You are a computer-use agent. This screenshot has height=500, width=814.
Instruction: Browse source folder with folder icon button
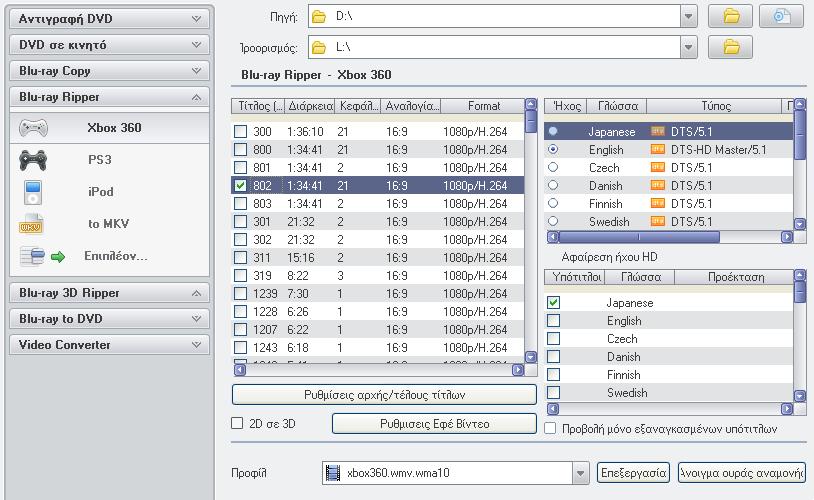tap(730, 16)
